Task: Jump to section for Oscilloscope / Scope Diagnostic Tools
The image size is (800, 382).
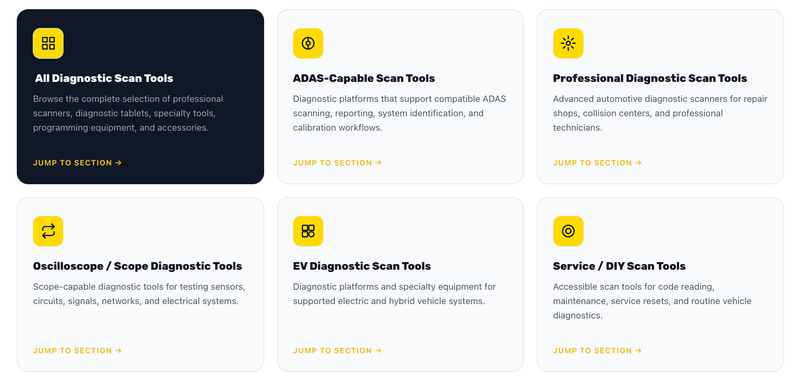Action: [x=78, y=350]
